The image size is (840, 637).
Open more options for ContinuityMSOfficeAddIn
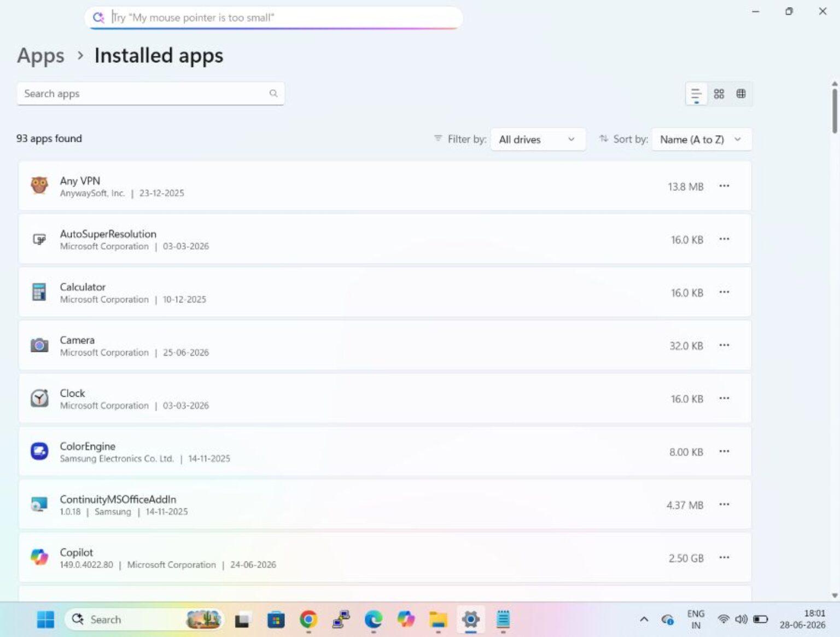tap(724, 505)
